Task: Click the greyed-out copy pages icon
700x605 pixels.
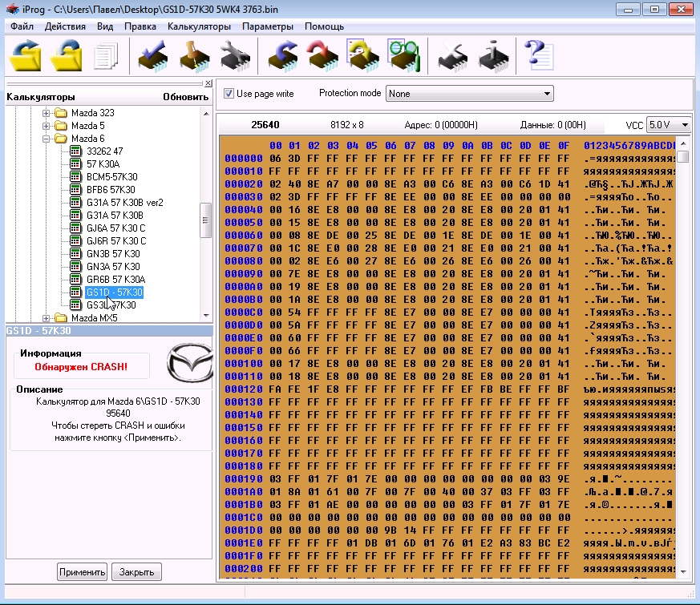Action: [106, 56]
